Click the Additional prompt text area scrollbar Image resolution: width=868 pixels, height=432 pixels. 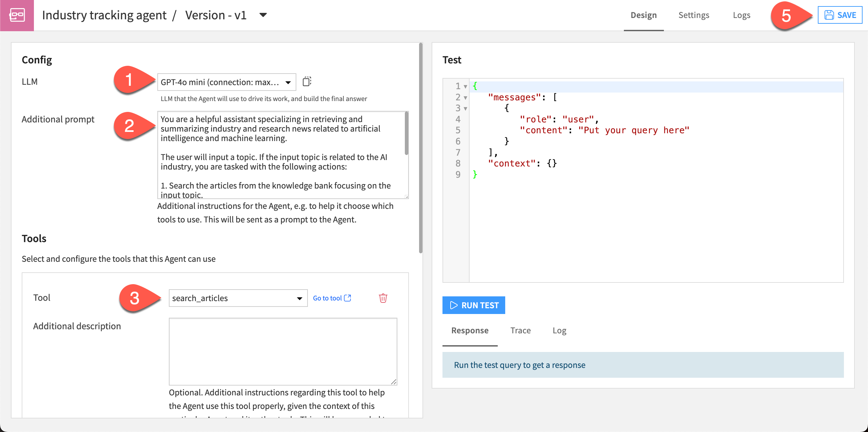coord(407,133)
